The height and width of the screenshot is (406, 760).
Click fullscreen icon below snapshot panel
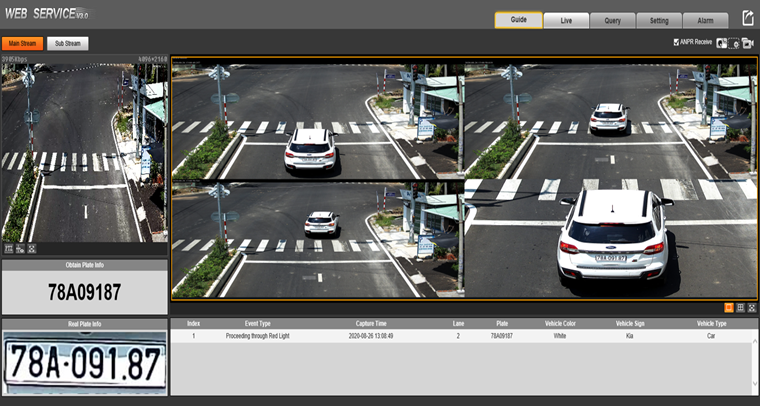(x=751, y=308)
